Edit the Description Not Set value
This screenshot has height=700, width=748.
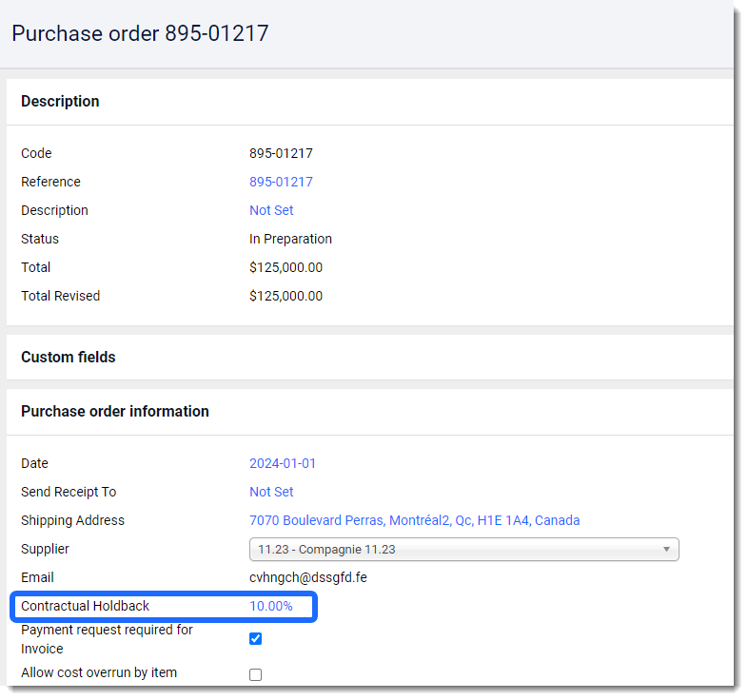coord(271,210)
